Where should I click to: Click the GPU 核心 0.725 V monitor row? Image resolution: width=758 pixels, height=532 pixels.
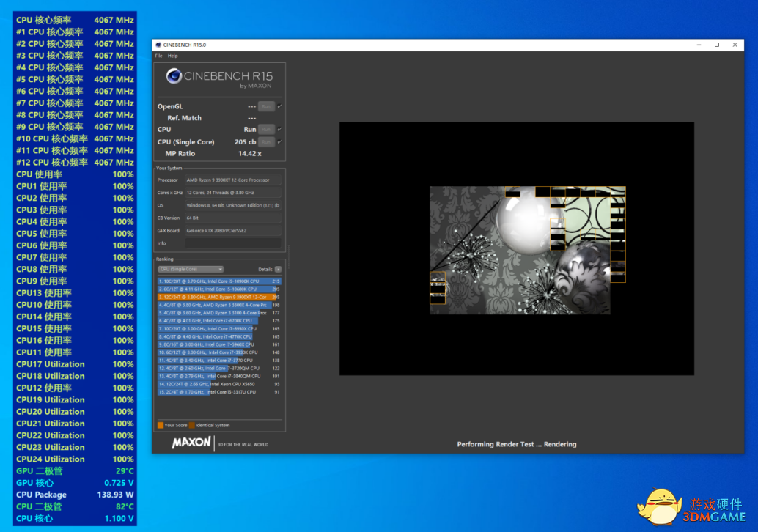point(75,483)
